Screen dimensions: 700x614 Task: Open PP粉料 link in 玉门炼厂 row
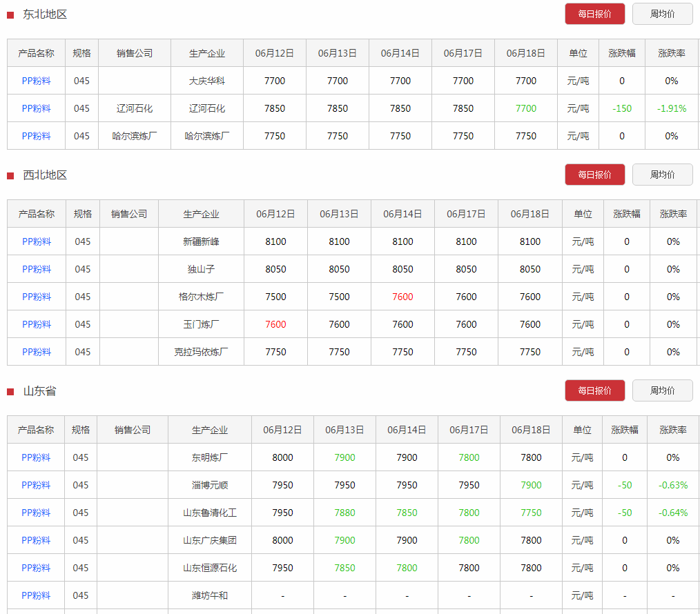click(x=37, y=324)
